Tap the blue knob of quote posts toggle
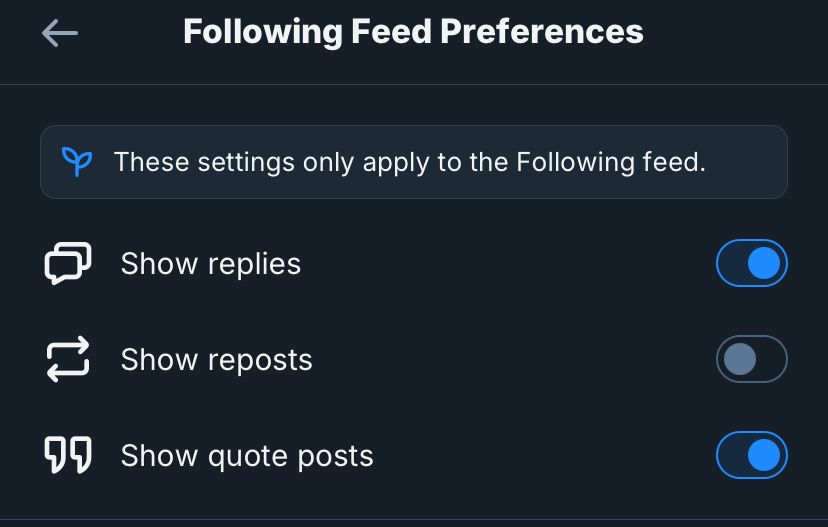Viewport: 828px width, 527px height. pyautogui.click(x=764, y=455)
